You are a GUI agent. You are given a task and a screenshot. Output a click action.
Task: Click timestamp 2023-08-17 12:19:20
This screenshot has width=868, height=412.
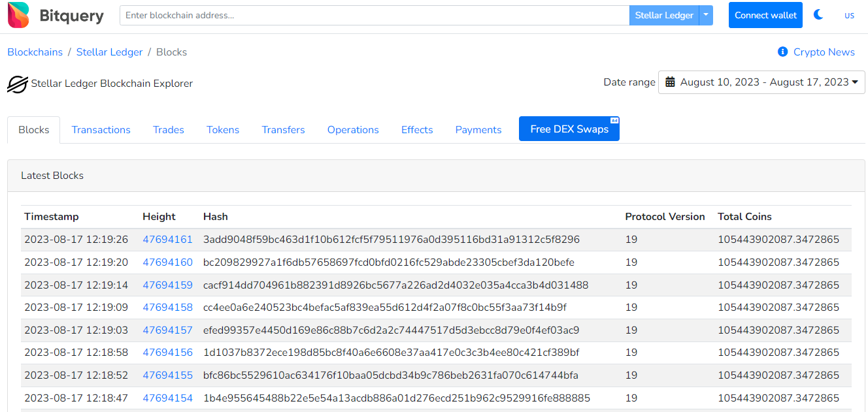[76, 262]
